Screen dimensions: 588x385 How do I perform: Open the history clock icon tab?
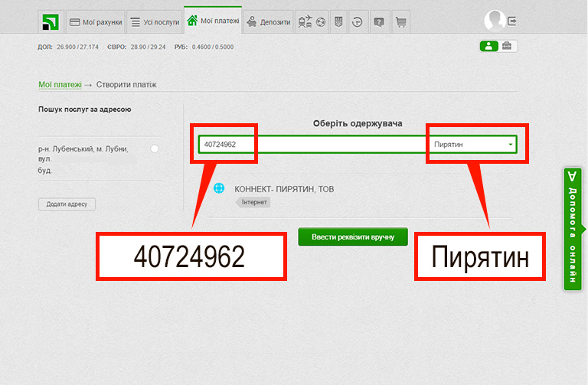click(357, 22)
